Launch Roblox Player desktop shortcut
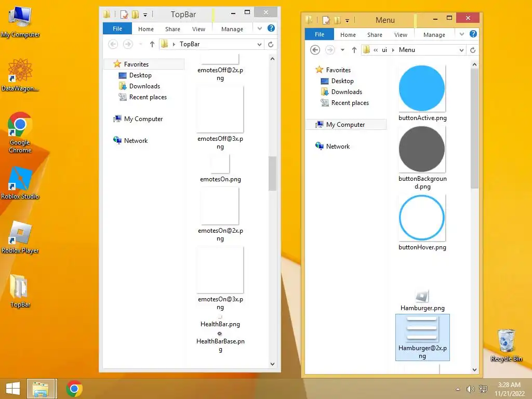 20,237
